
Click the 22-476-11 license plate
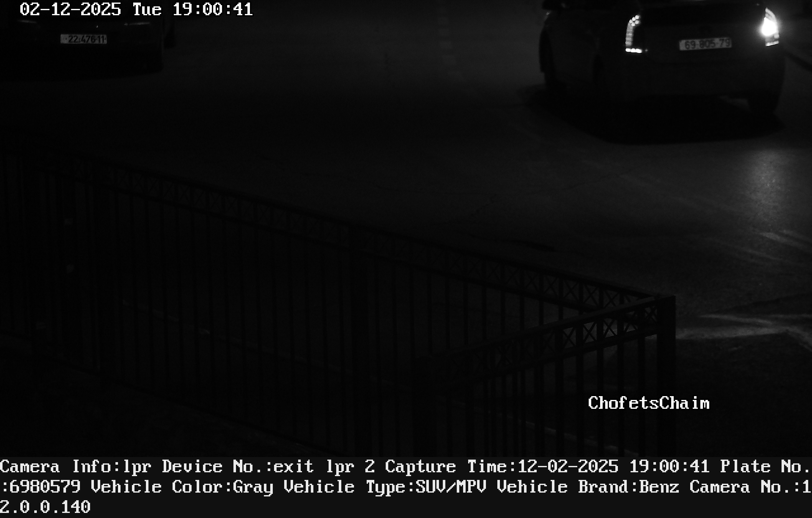(84, 39)
